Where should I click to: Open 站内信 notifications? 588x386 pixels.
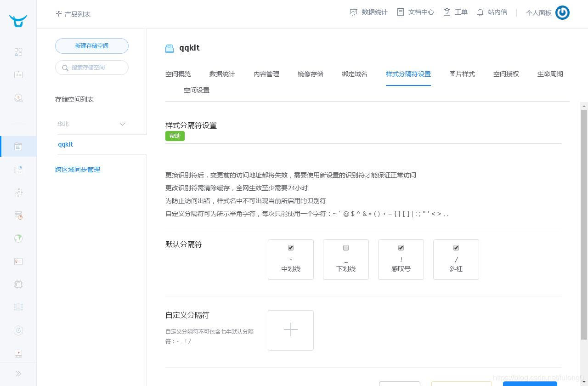click(492, 12)
